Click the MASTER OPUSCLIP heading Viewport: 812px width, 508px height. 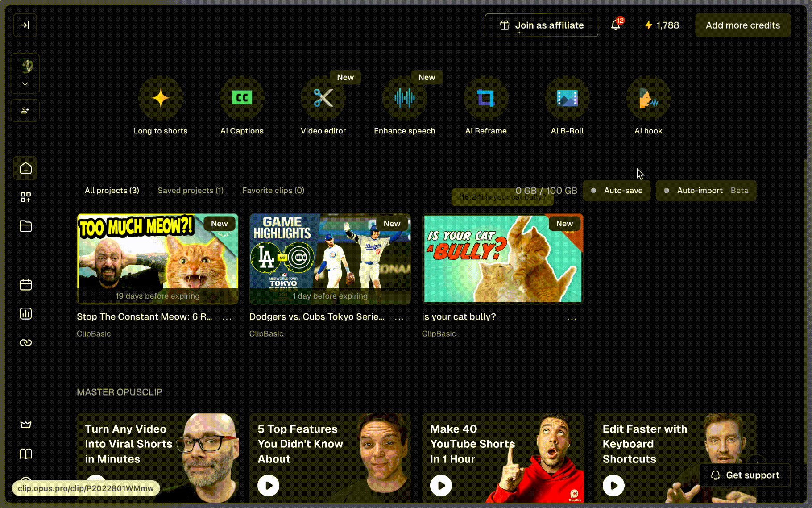click(120, 392)
